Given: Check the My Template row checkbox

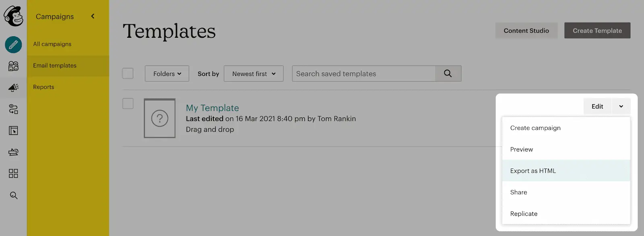Looking at the screenshot, I should [x=128, y=103].
